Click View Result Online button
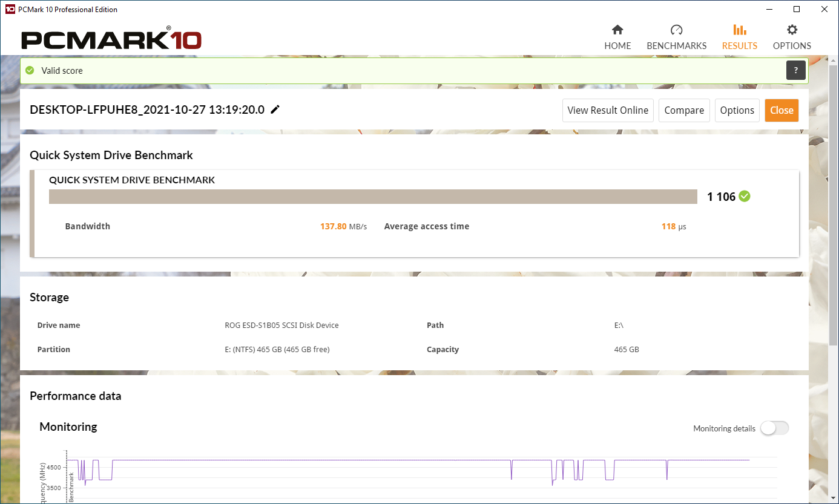Viewport: 839px width, 504px height. [608, 110]
